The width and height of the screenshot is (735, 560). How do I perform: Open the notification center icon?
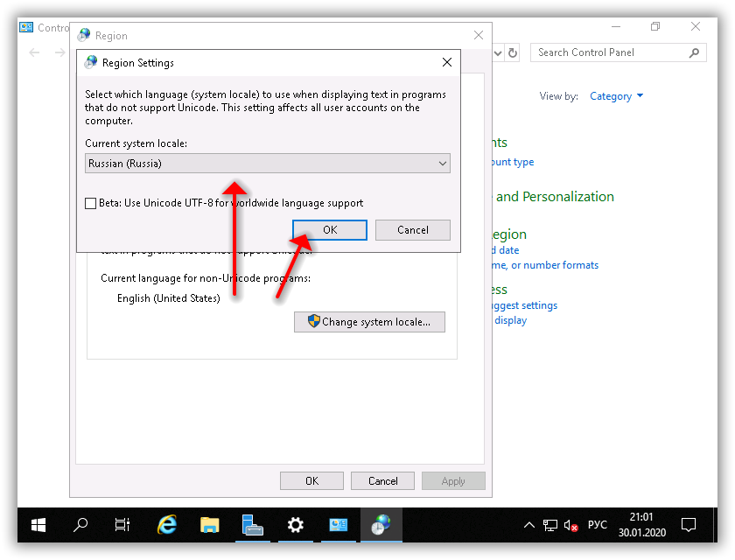(x=689, y=525)
